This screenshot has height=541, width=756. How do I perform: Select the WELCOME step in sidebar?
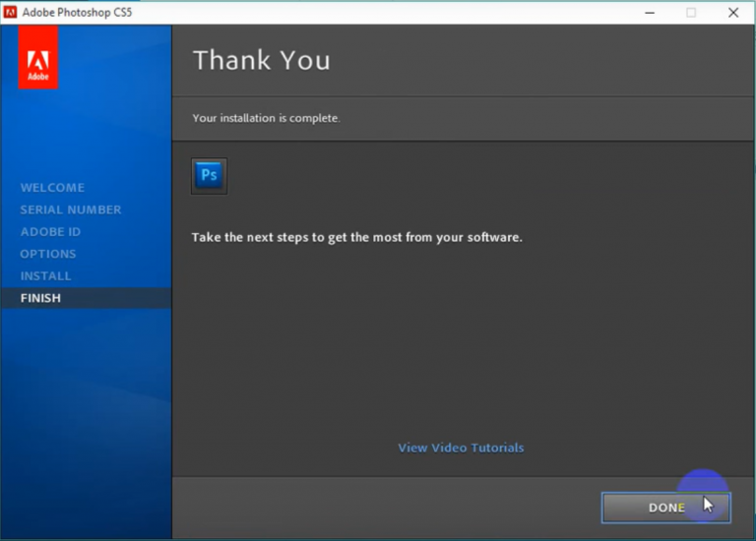pos(52,188)
